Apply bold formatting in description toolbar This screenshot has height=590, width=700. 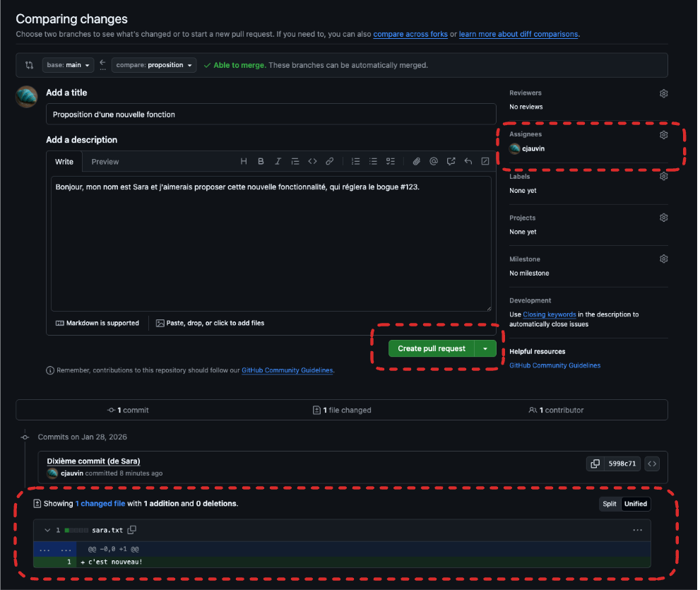[x=261, y=162]
